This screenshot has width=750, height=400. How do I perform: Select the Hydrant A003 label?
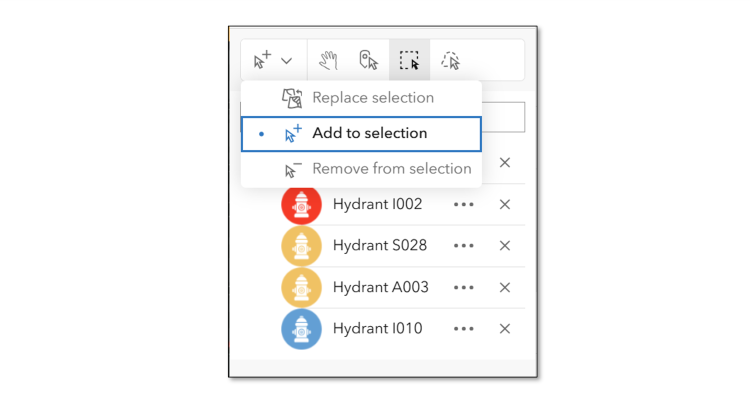click(381, 287)
